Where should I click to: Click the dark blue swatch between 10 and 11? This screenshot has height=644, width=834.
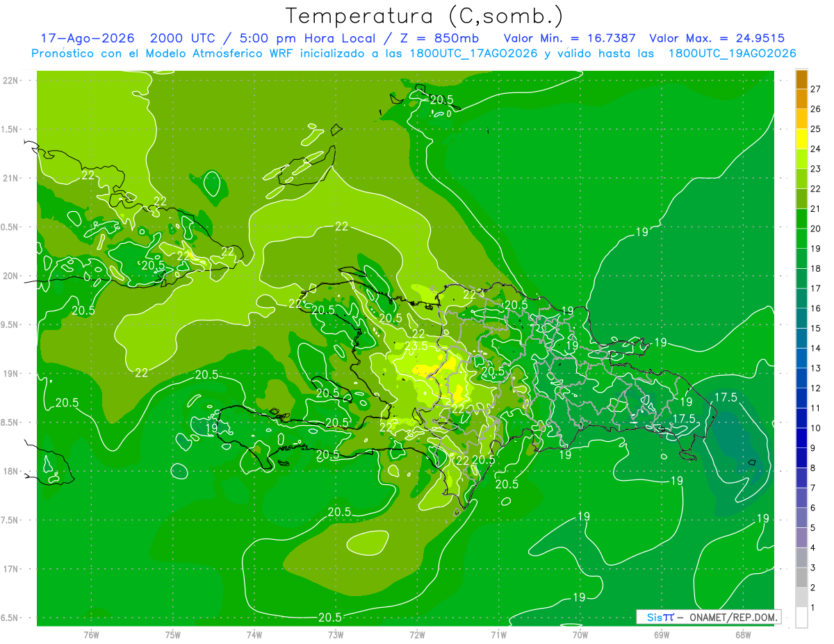(801, 418)
